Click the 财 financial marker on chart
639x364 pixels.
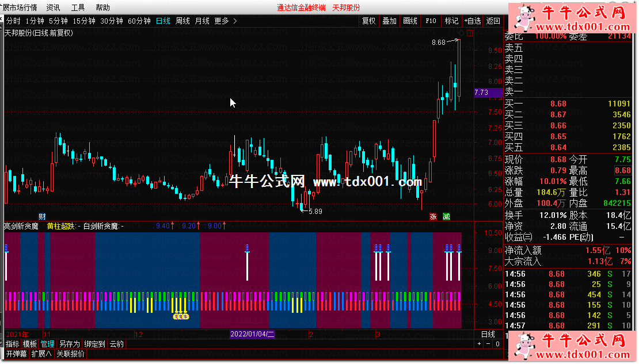pos(42,217)
